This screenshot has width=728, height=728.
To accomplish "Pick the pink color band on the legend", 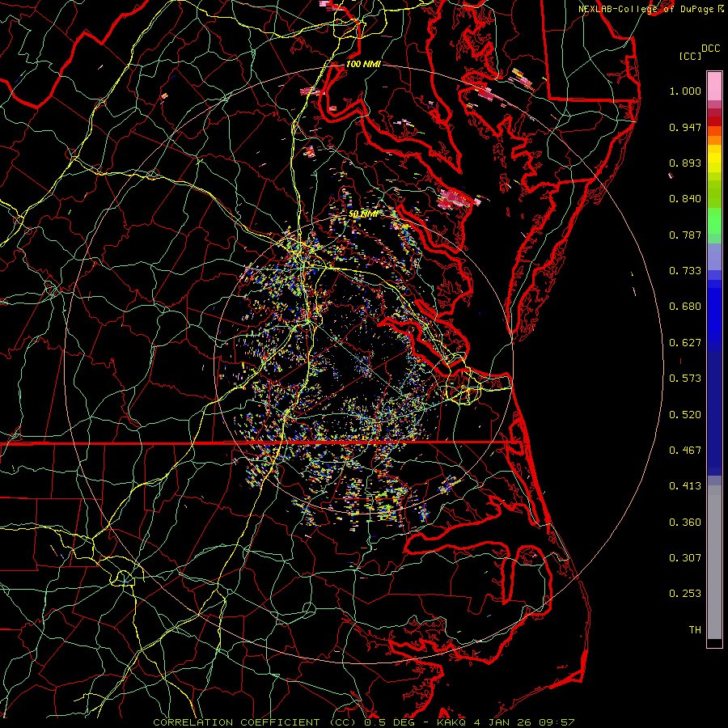I will tap(714, 87).
